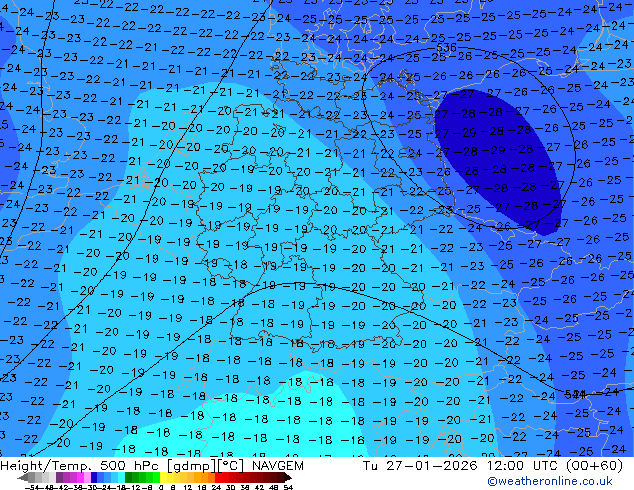The height and width of the screenshot is (490, 634).
Task: Click the dark right arrow of the color scale
Action: (x=288, y=477)
